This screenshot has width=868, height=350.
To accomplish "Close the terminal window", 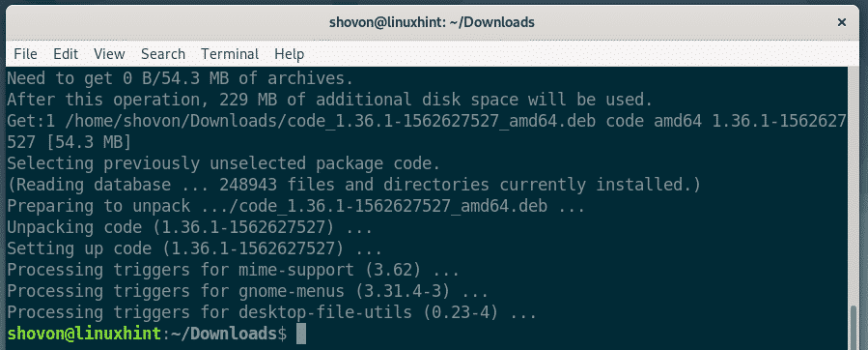I will [x=841, y=22].
